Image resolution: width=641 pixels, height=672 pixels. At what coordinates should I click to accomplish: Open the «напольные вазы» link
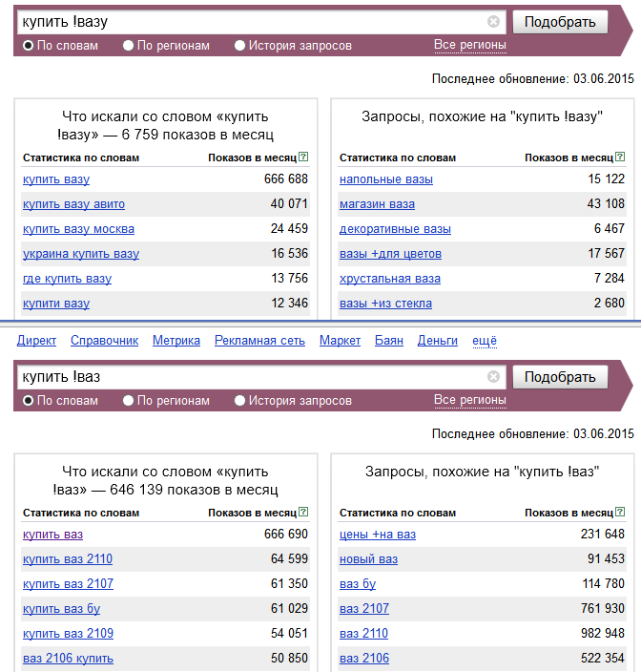point(386,179)
